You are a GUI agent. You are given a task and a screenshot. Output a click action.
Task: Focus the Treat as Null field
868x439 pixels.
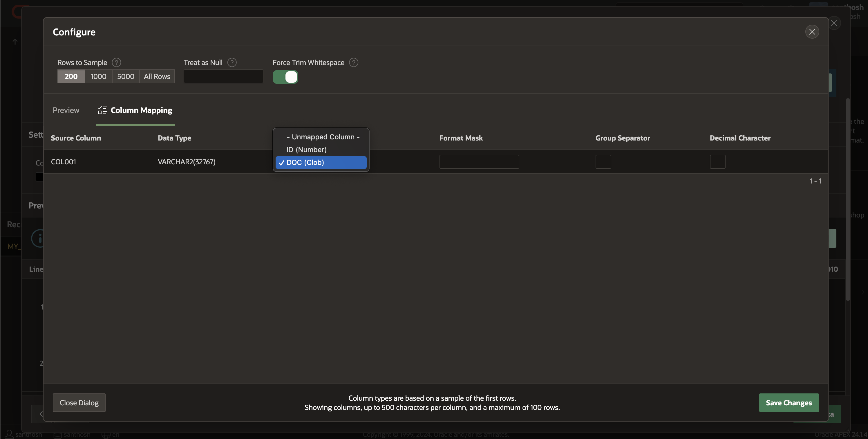pyautogui.click(x=223, y=77)
